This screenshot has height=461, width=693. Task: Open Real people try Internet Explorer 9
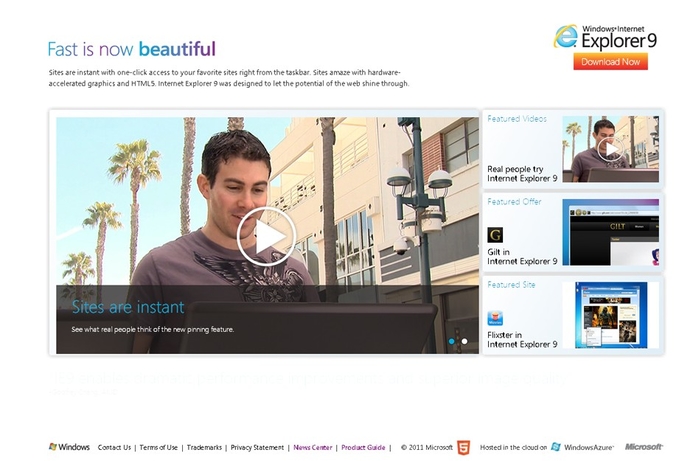[522, 174]
